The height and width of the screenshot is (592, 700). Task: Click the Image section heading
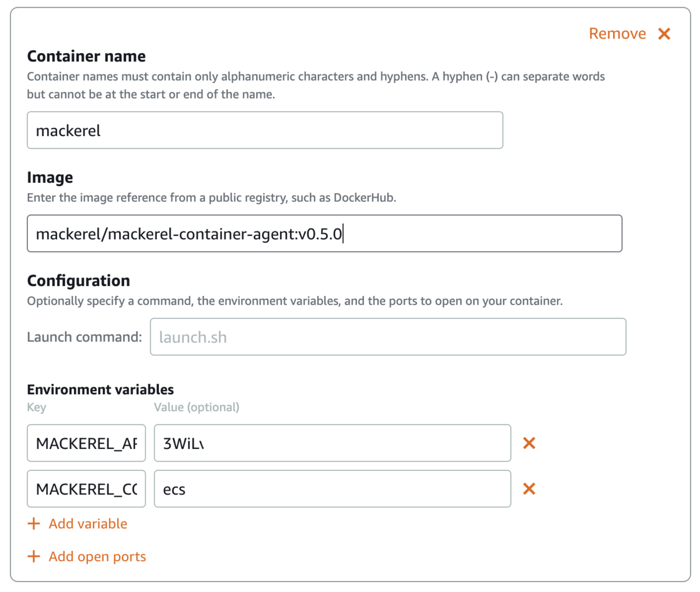pos(50,177)
